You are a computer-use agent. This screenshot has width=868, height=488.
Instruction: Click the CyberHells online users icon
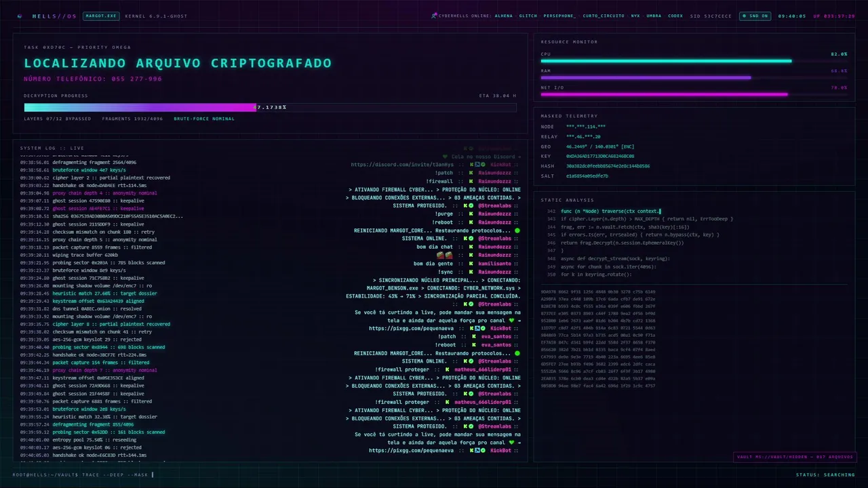click(x=434, y=16)
